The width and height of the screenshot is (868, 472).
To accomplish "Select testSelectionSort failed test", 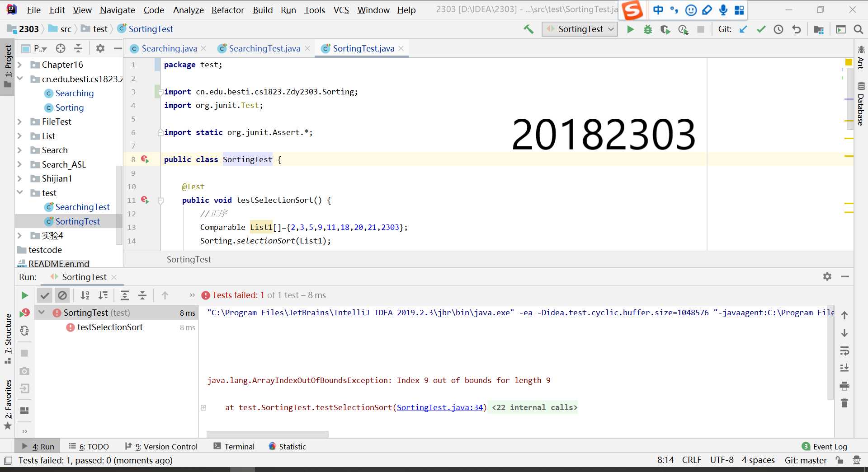I will [x=110, y=327].
